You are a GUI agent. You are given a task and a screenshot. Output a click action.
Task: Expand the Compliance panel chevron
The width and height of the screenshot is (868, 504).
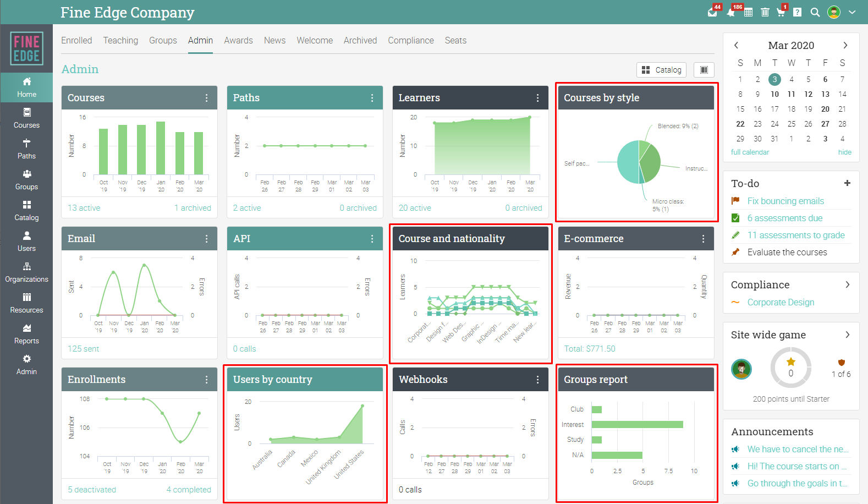pos(847,284)
